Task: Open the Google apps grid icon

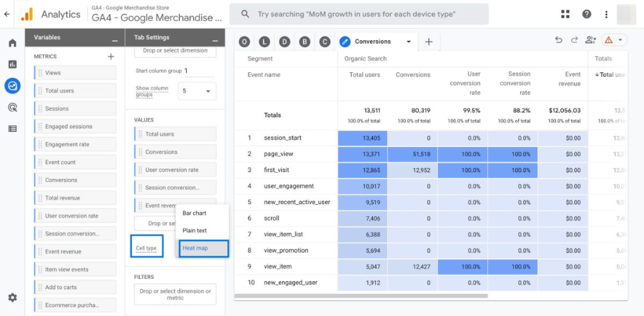Action: coord(565,14)
